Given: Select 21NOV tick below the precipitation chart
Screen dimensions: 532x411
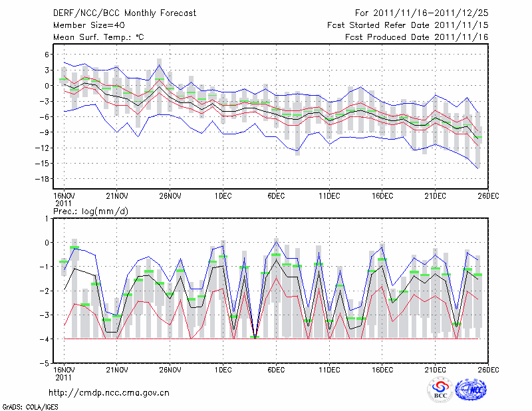Looking at the screenshot, I should [x=117, y=369].
